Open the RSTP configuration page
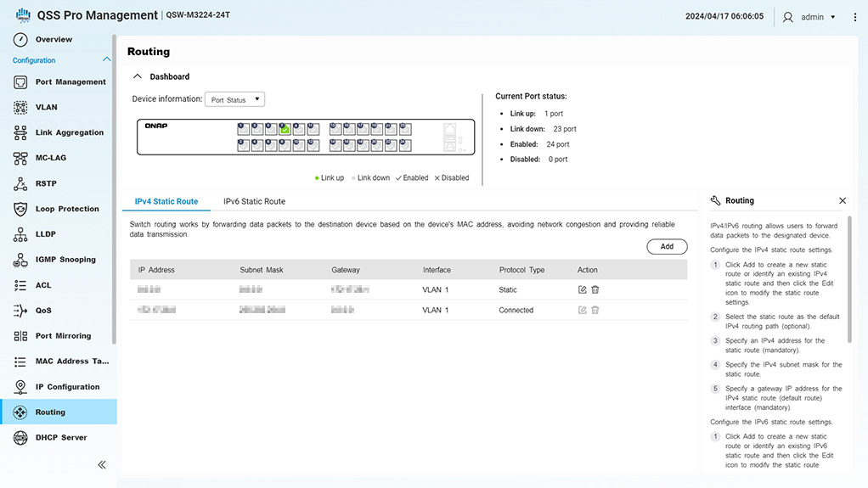868x488 pixels. pyautogui.click(x=46, y=184)
